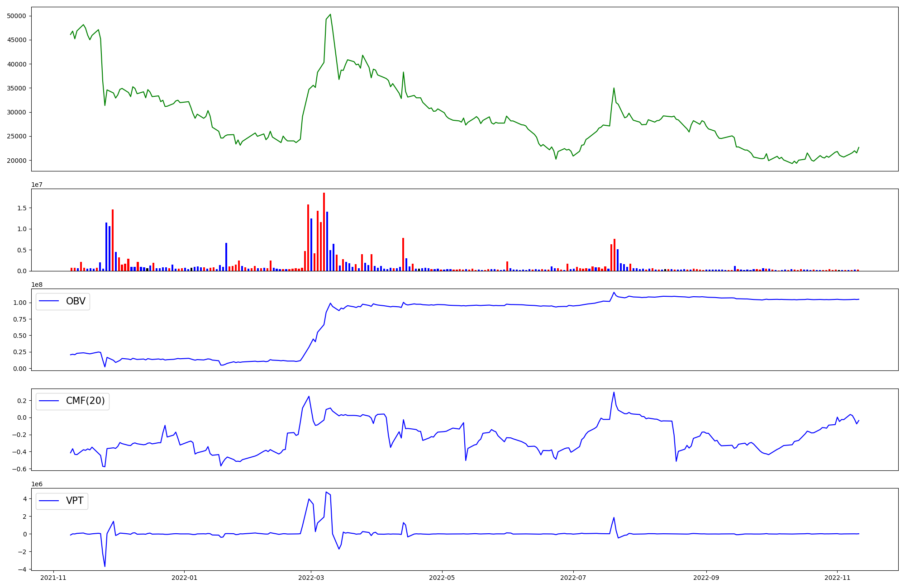Click the VPT lowest dip in late November 2021
The width and height of the screenshot is (905, 588).
[x=105, y=566]
